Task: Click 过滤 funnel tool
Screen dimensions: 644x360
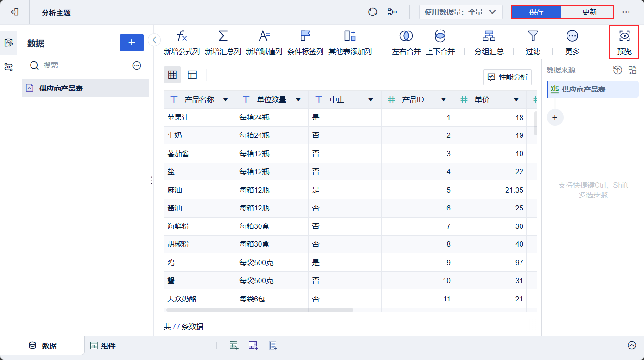Action: (533, 43)
